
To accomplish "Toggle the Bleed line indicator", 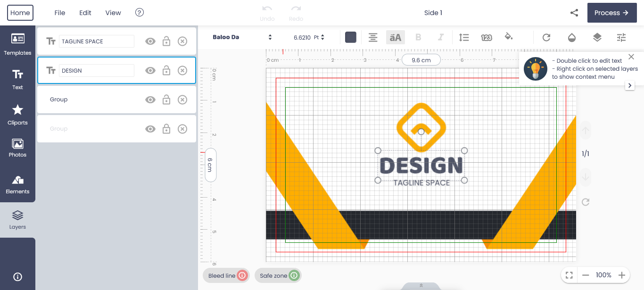I will click(226, 276).
